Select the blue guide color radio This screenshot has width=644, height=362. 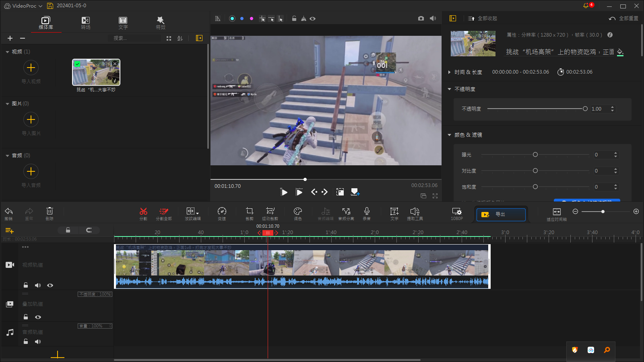(x=242, y=19)
